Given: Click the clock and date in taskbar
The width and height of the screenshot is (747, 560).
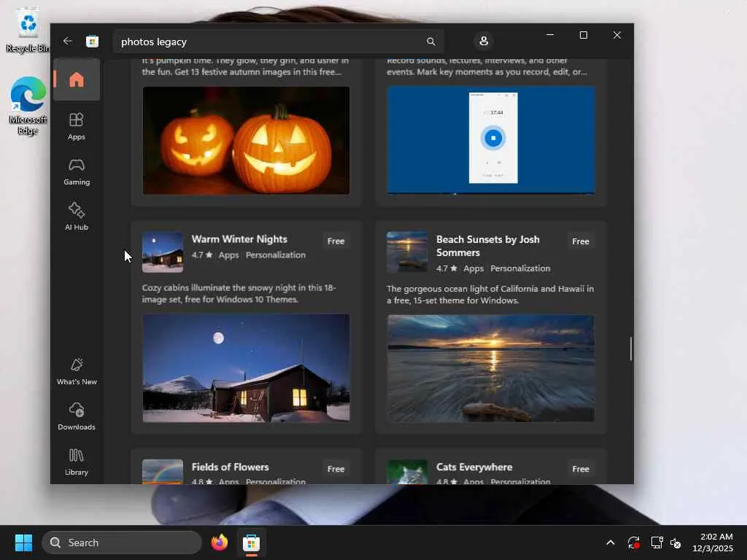Looking at the screenshot, I should click(x=712, y=542).
